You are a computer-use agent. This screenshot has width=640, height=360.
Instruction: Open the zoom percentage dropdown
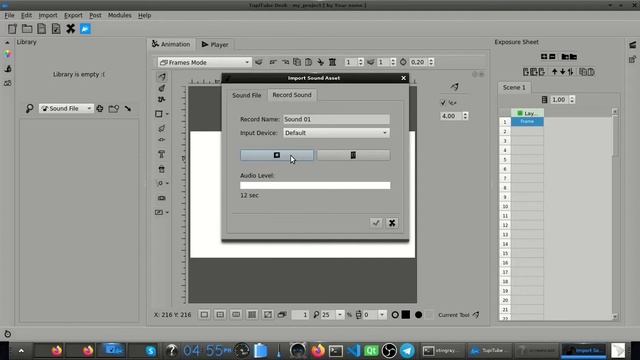[x=340, y=315]
